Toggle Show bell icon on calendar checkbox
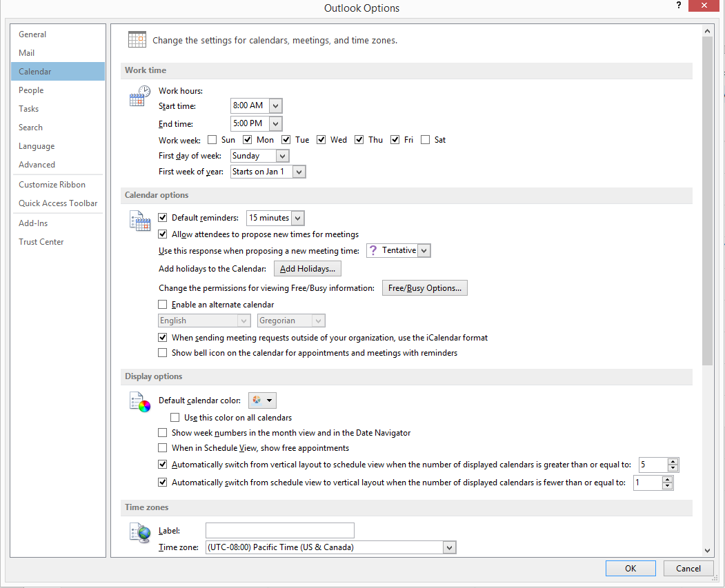725x588 pixels. [x=163, y=353]
